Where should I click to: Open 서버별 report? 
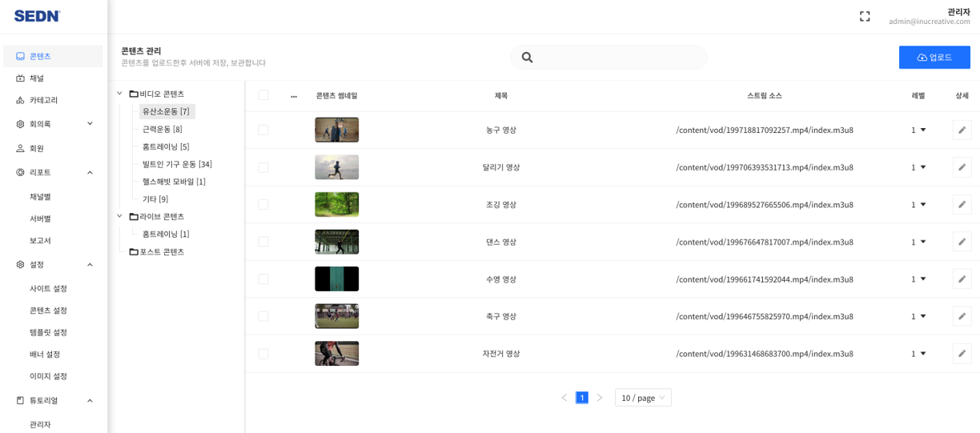click(x=40, y=219)
